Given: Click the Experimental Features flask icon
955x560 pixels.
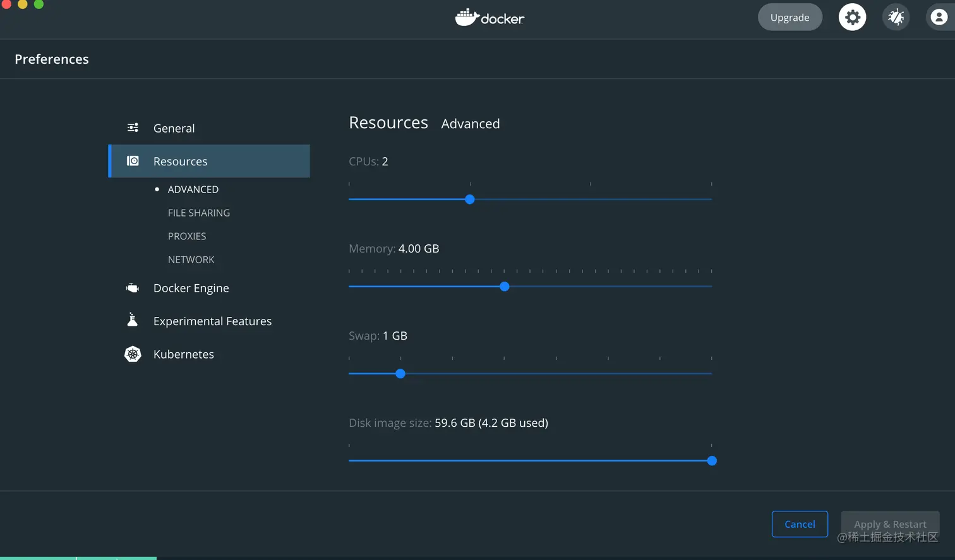Looking at the screenshot, I should 133,320.
